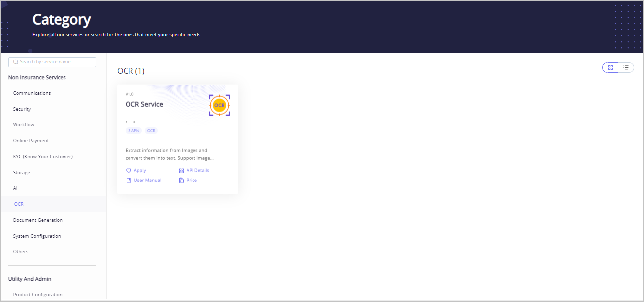This screenshot has height=302, width=644.
Task: Click the V1.0 version label
Action: click(129, 94)
